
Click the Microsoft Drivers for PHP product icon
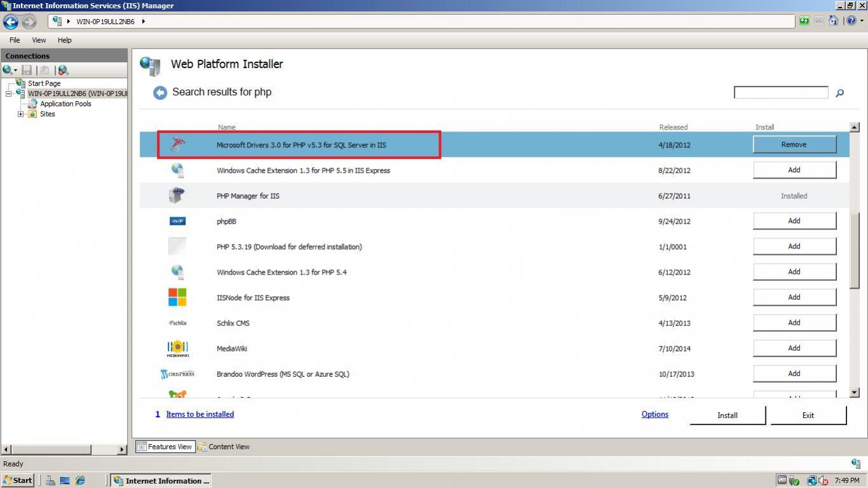tap(177, 145)
